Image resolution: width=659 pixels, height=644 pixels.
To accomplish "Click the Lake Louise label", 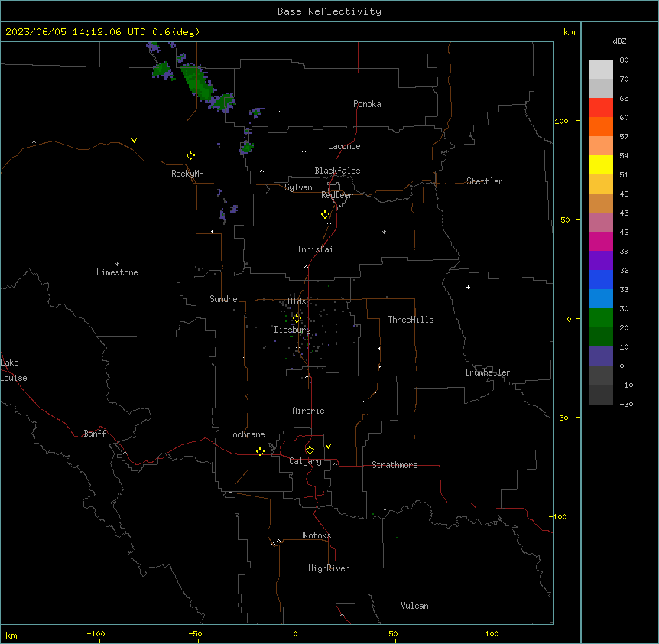I will 14,370.
